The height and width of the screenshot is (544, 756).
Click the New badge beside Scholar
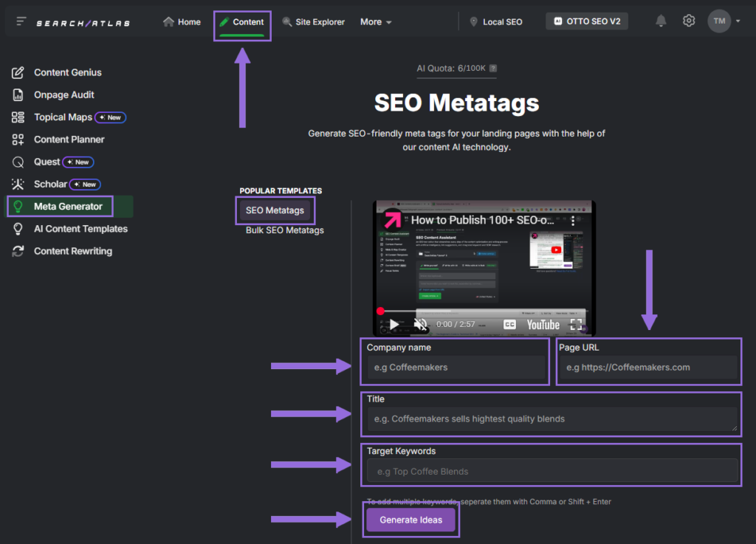[x=86, y=185]
